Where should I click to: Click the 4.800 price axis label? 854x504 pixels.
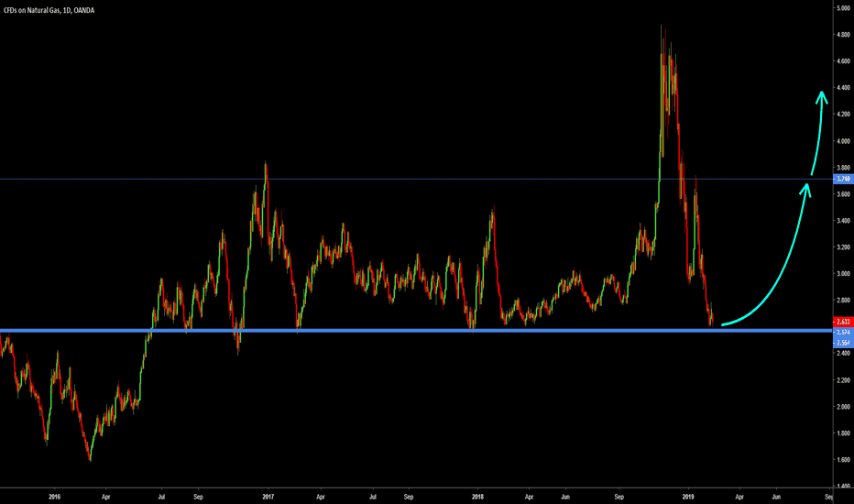843,34
